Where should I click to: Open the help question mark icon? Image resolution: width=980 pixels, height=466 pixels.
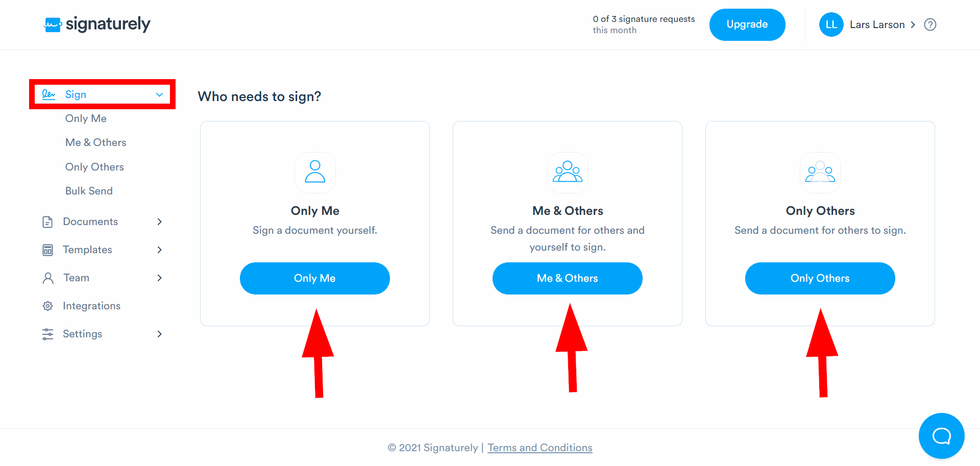[x=930, y=24]
